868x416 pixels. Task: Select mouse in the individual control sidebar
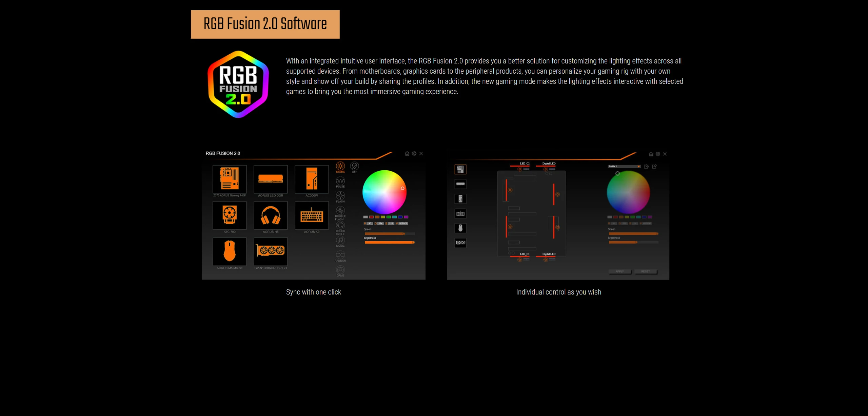460,228
